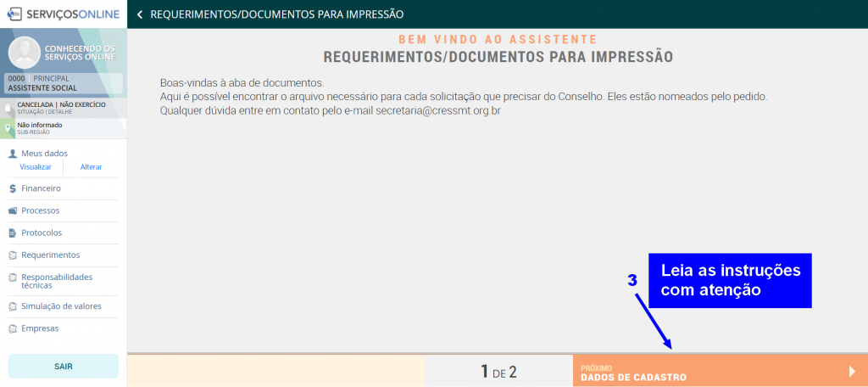The height and width of the screenshot is (387, 868).
Task: Click the right arrow on Próximo bar
Action: tap(852, 371)
